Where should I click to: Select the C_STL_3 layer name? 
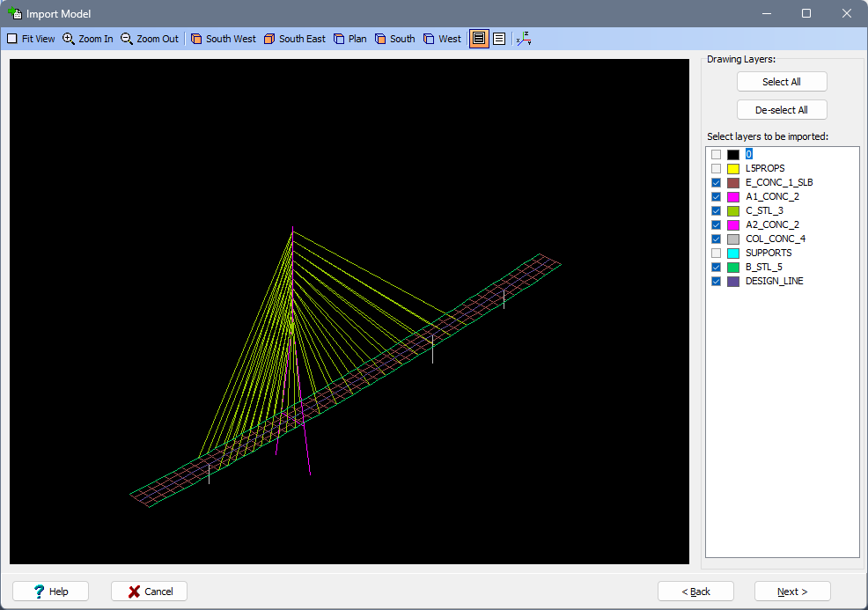click(764, 210)
